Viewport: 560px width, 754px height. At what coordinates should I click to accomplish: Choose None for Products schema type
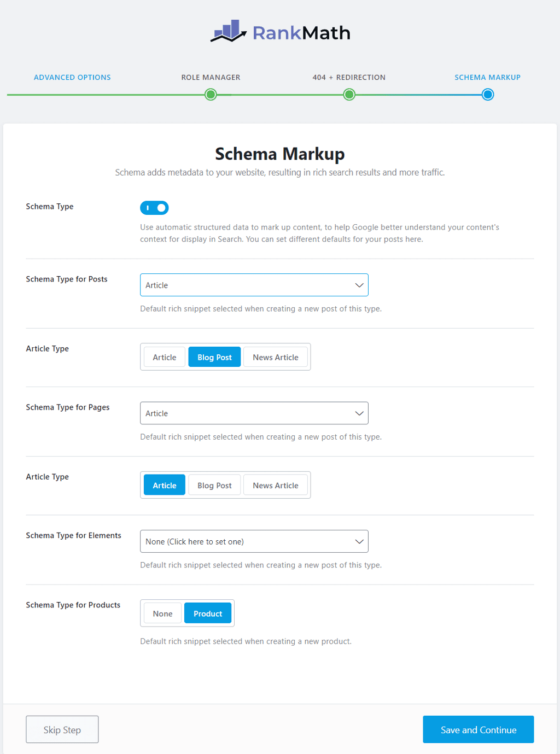tap(162, 613)
